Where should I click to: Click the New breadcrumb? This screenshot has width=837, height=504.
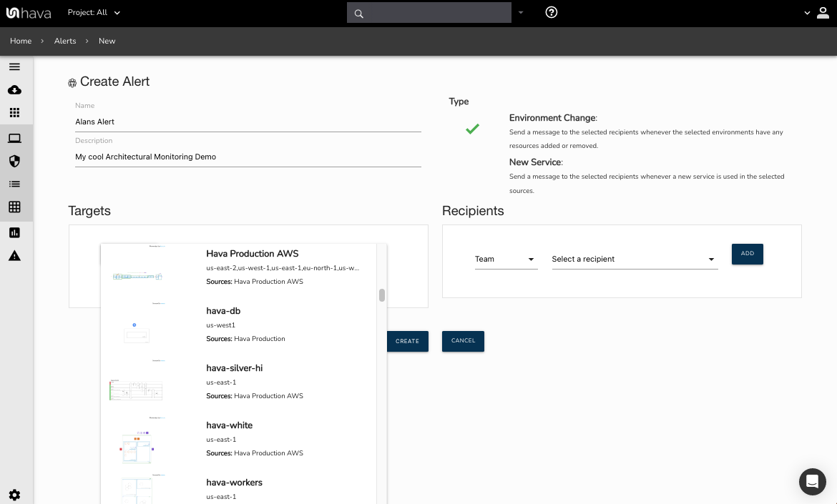tap(107, 41)
